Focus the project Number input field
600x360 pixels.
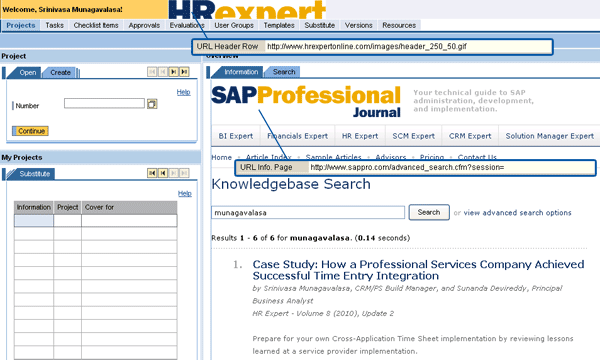pyautogui.click(x=104, y=103)
